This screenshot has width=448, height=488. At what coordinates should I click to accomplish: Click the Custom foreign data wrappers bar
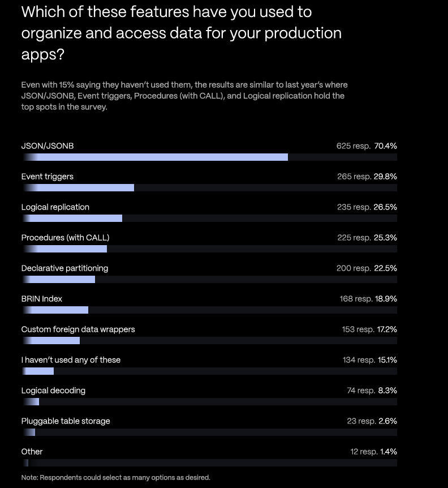click(x=51, y=340)
